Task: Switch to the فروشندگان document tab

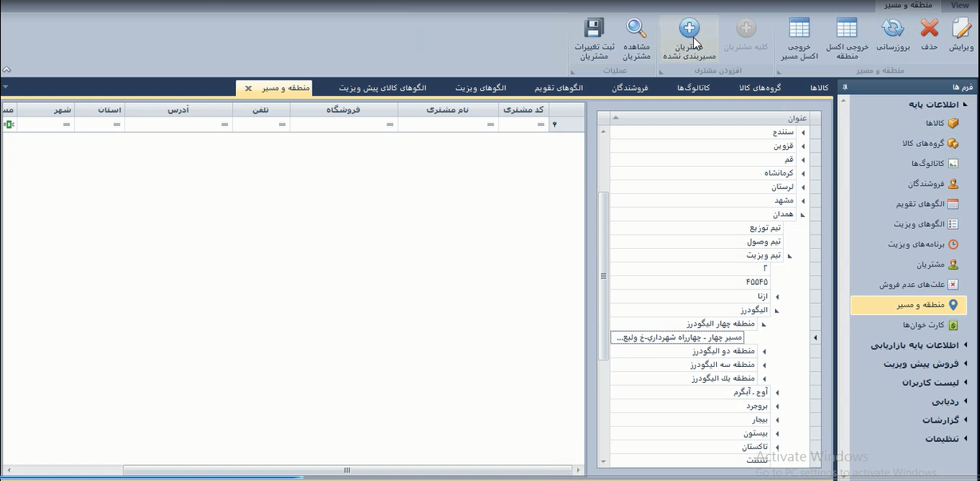Action: (x=629, y=87)
